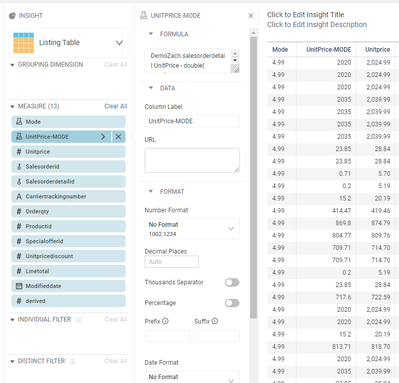Toggle the Percentage switch

point(232,303)
